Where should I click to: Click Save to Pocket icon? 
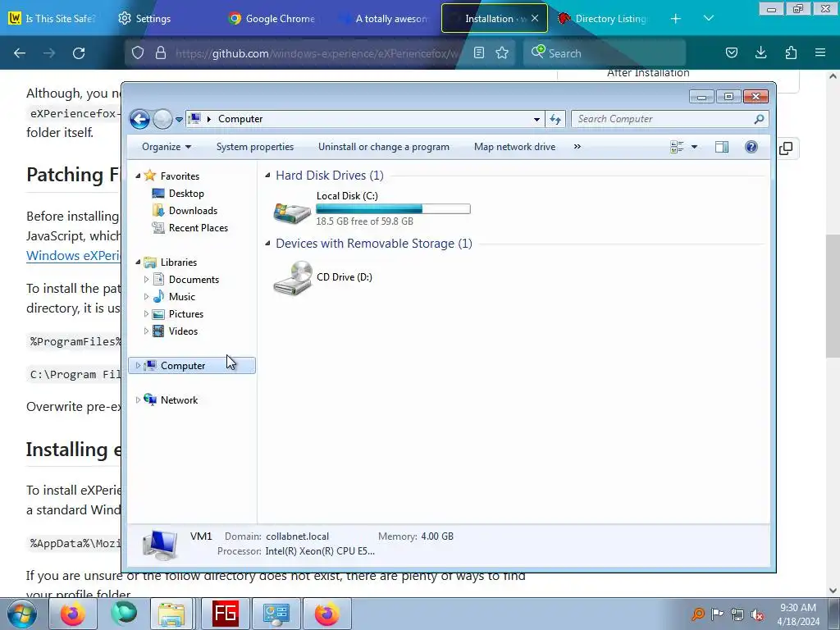click(x=731, y=53)
